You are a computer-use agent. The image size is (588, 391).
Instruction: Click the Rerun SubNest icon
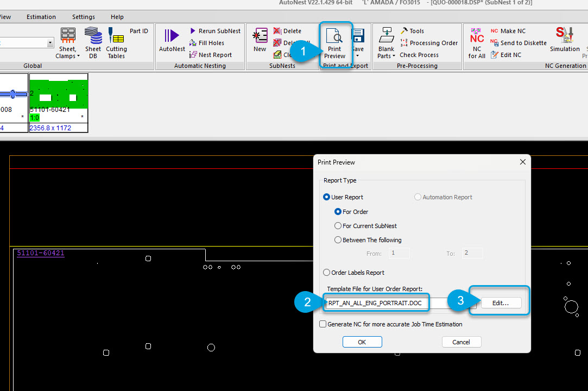coord(193,31)
